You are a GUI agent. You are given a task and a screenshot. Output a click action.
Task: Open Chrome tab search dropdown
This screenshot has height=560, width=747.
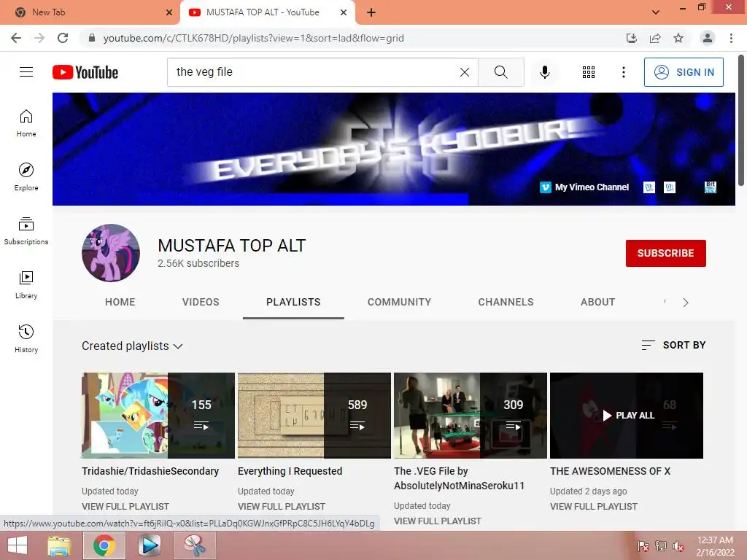656,12
